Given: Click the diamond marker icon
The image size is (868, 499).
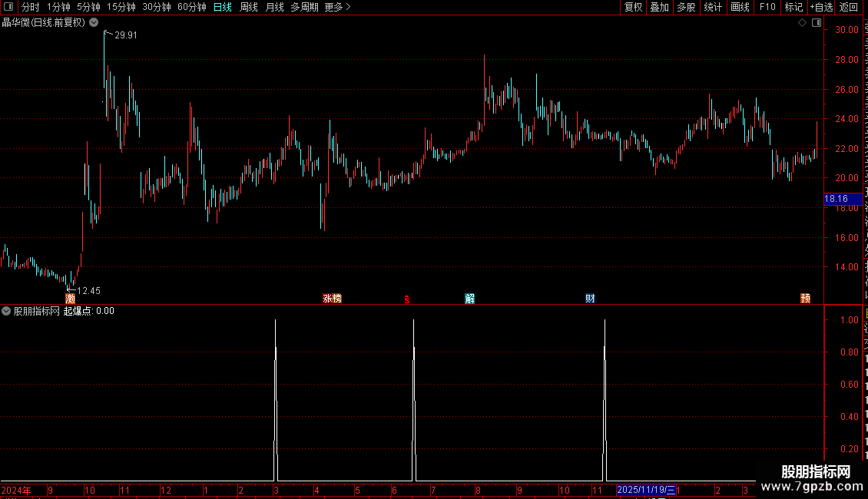Looking at the screenshot, I should [802, 23].
